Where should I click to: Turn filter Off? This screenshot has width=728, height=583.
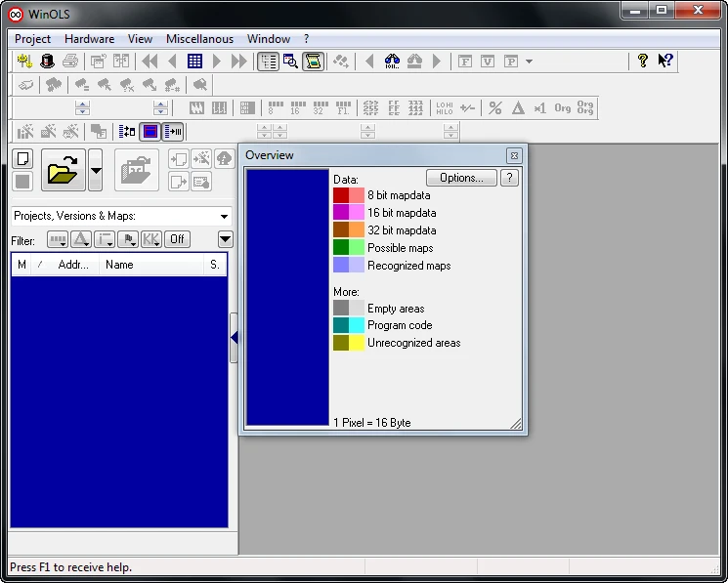[177, 239]
